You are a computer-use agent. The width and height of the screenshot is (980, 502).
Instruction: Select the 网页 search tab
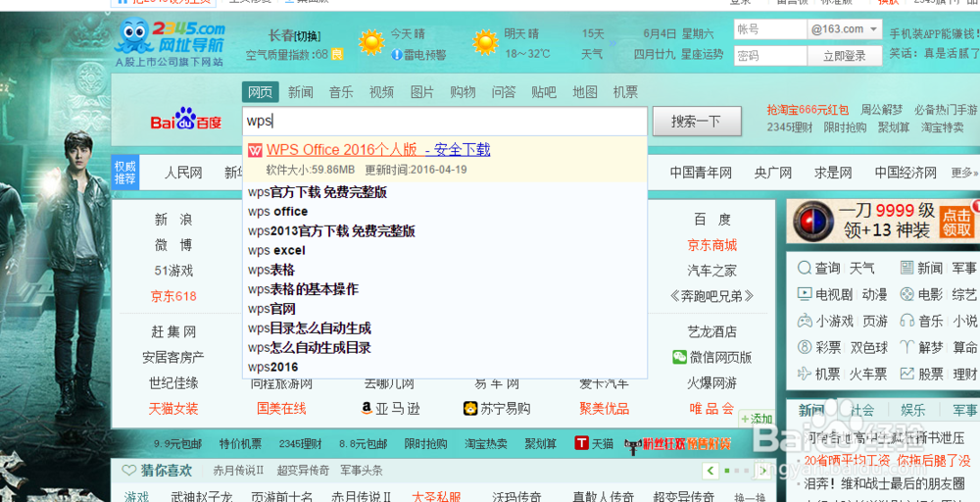click(260, 92)
